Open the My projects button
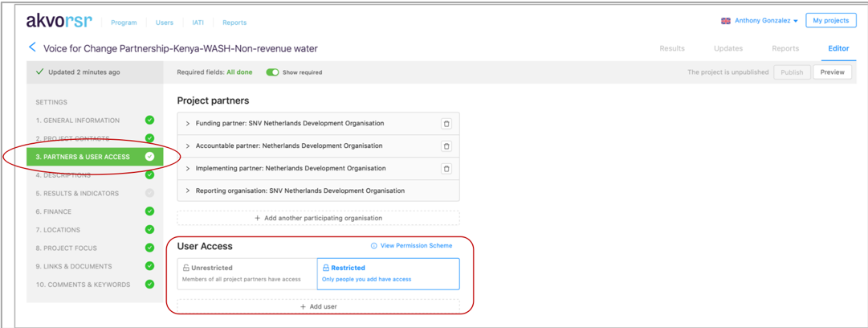868x328 pixels. [830, 21]
